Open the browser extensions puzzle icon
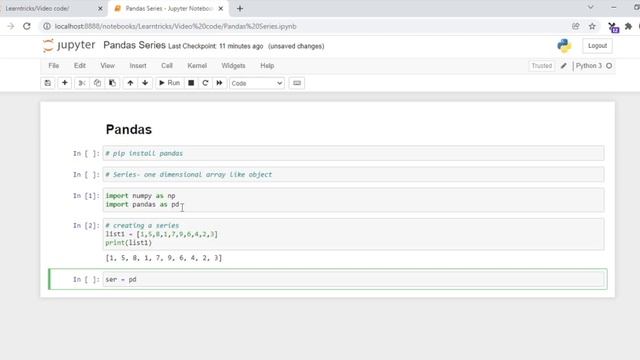This screenshot has height=360, width=640. 629,27
